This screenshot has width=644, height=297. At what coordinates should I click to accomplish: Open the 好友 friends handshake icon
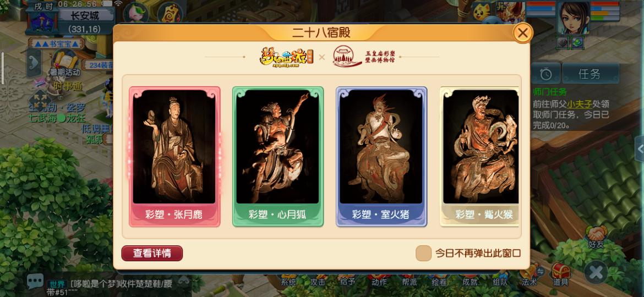[596, 238]
